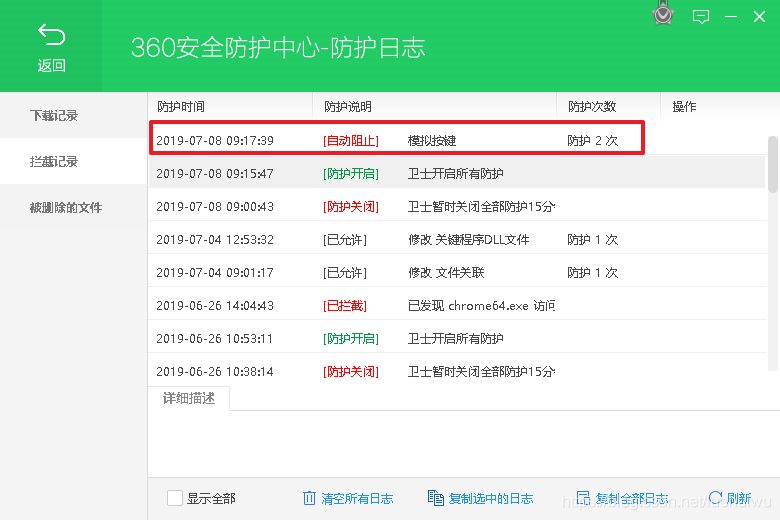Click [防护开启] in the 10:53:11 row
The height and width of the screenshot is (520, 780).
351,339
